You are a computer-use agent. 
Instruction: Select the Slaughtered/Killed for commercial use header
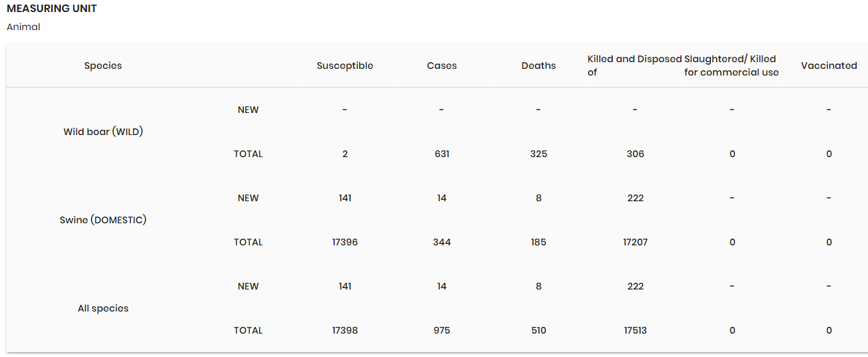[732, 66]
